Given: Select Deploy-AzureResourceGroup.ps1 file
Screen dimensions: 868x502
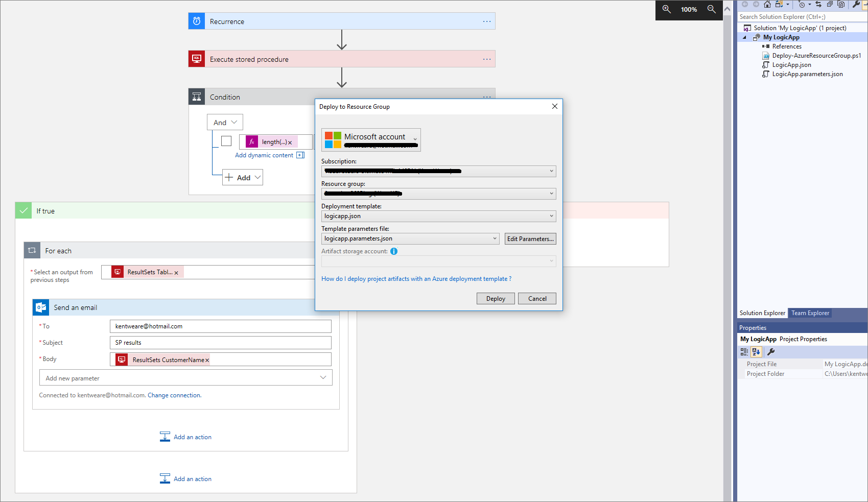Looking at the screenshot, I should pos(816,56).
